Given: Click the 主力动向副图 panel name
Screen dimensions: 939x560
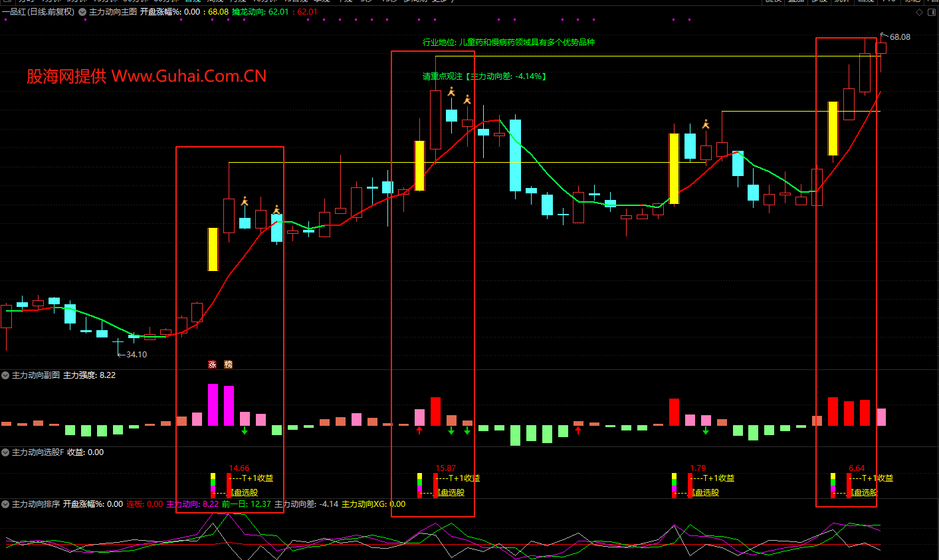Looking at the screenshot, I should [36, 375].
